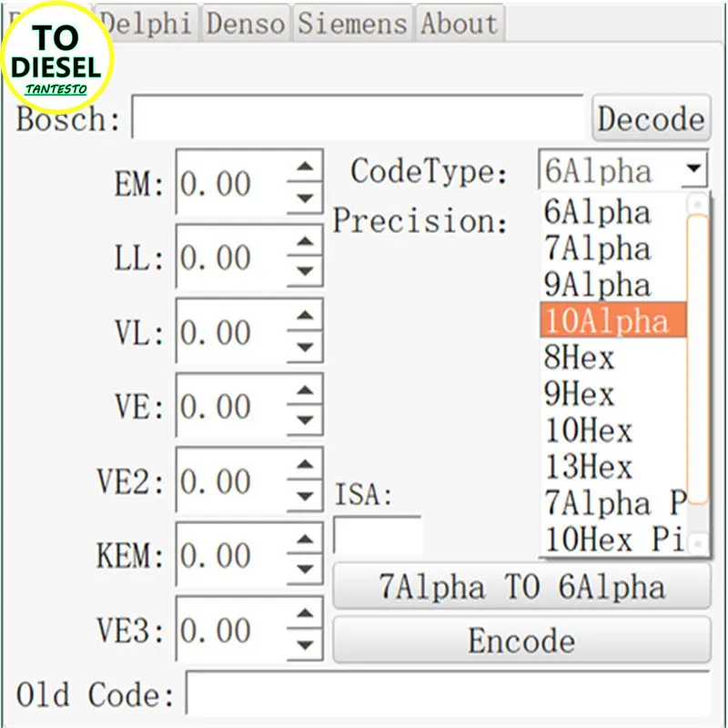Increase the EM value with up arrow
Screen dimensions: 728x728
click(306, 168)
